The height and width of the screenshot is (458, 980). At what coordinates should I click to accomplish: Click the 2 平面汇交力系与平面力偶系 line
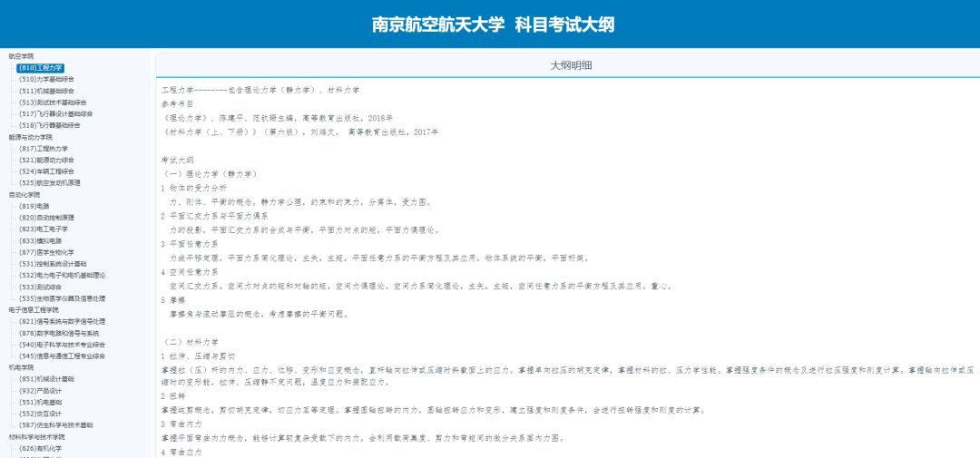point(214,216)
